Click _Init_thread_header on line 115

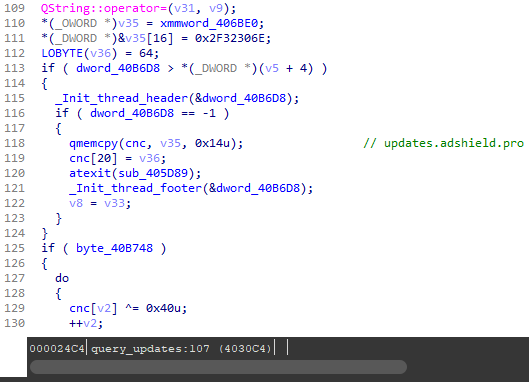click(121, 98)
